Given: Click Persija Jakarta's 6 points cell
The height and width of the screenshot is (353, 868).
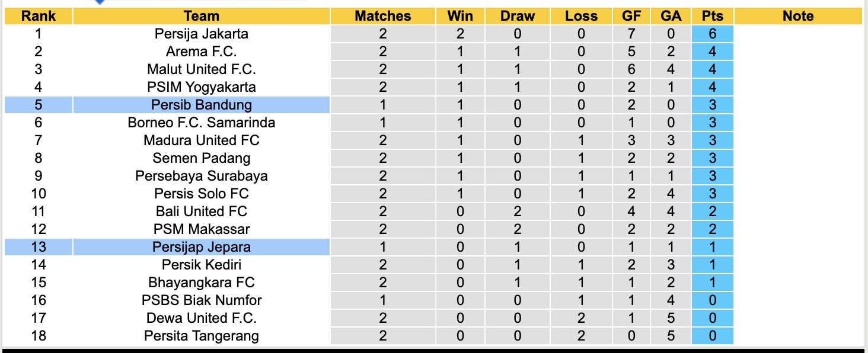Looking at the screenshot, I should click(712, 34).
